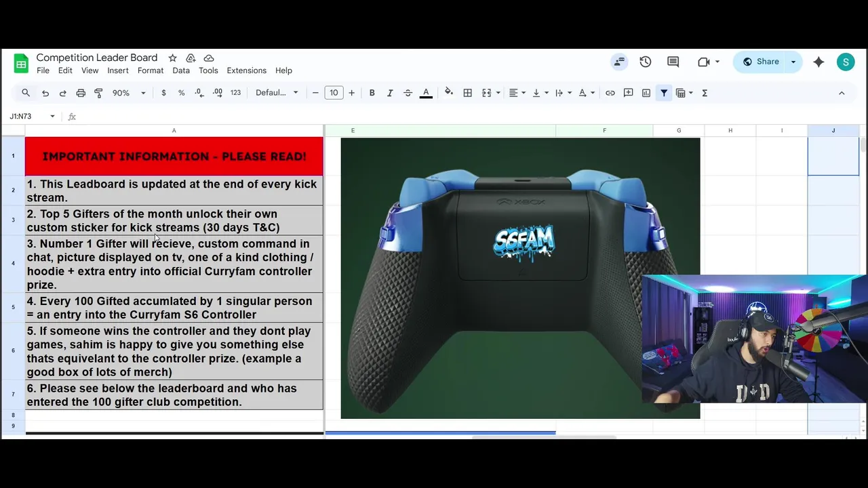Screen dimensions: 868x488
Task: Click the Share button
Action: click(760, 62)
